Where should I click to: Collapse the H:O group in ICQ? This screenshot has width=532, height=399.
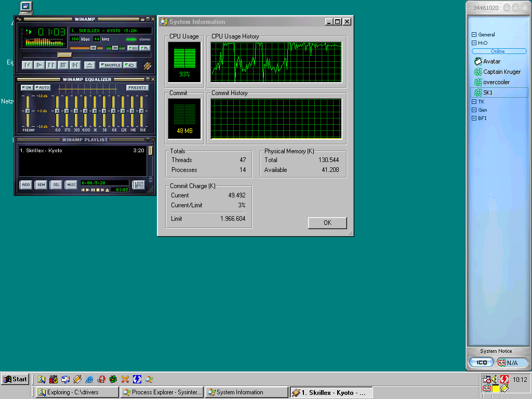click(x=474, y=43)
